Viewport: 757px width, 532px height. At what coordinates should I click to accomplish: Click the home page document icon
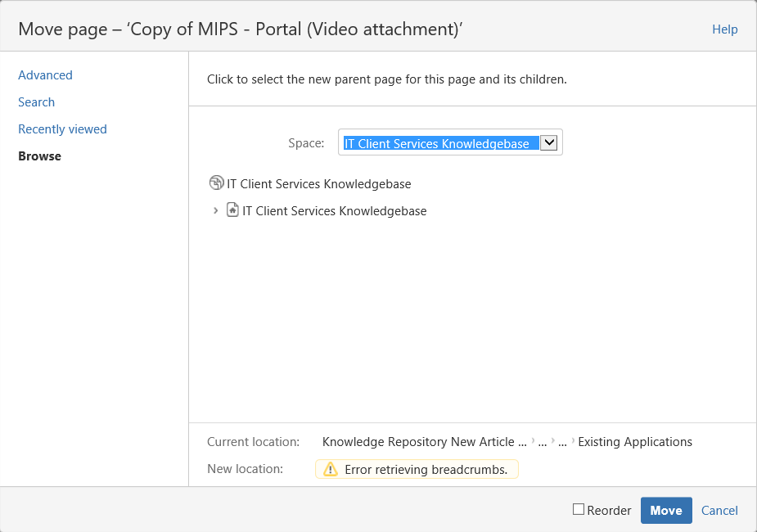[x=232, y=210]
